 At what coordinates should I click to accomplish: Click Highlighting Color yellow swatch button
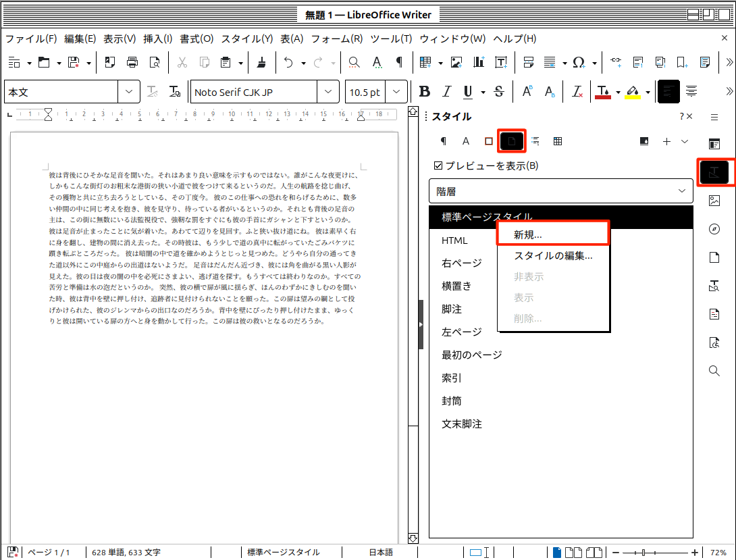pyautogui.click(x=633, y=92)
